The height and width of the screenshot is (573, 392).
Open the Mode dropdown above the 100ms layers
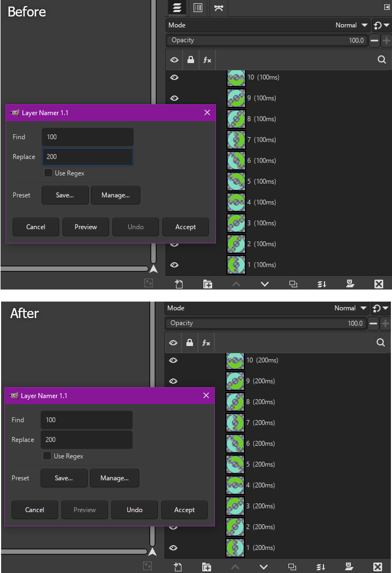pos(268,25)
